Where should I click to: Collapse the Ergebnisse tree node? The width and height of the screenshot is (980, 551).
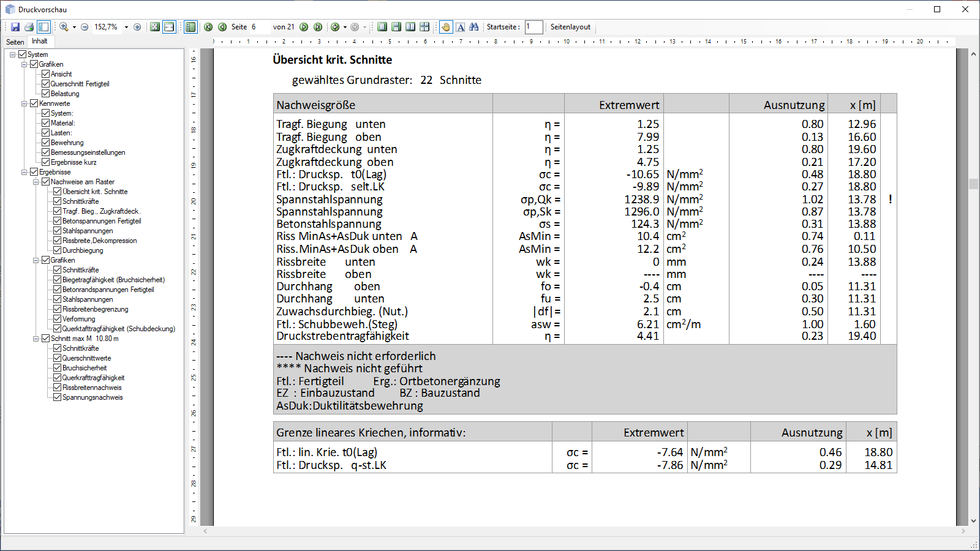click(x=24, y=172)
